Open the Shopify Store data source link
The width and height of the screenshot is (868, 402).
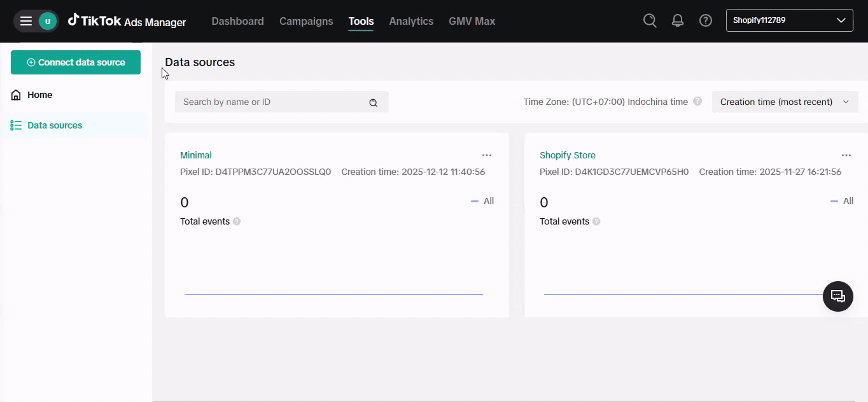[568, 155]
